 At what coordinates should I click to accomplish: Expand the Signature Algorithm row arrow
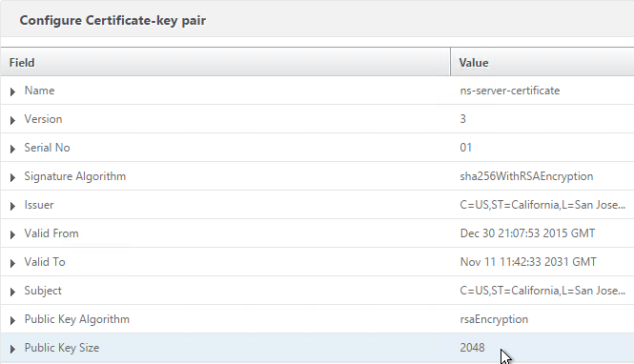pos(12,177)
